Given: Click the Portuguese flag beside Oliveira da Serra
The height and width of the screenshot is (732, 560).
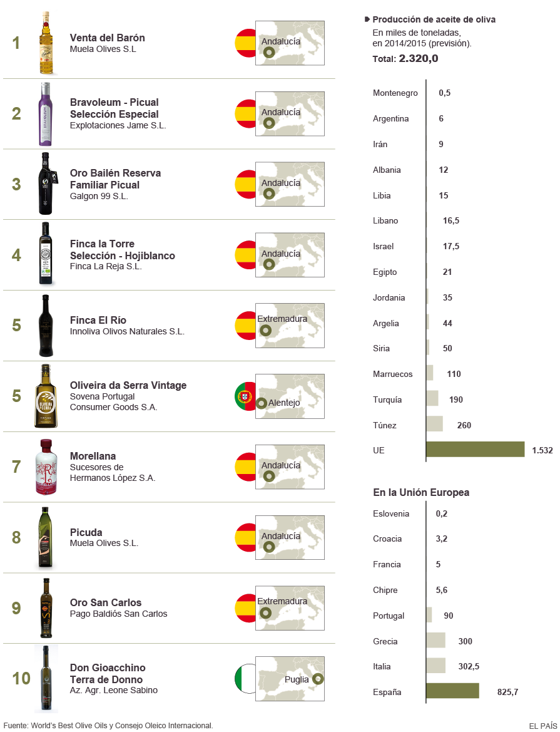Looking at the screenshot, I should (x=245, y=396).
